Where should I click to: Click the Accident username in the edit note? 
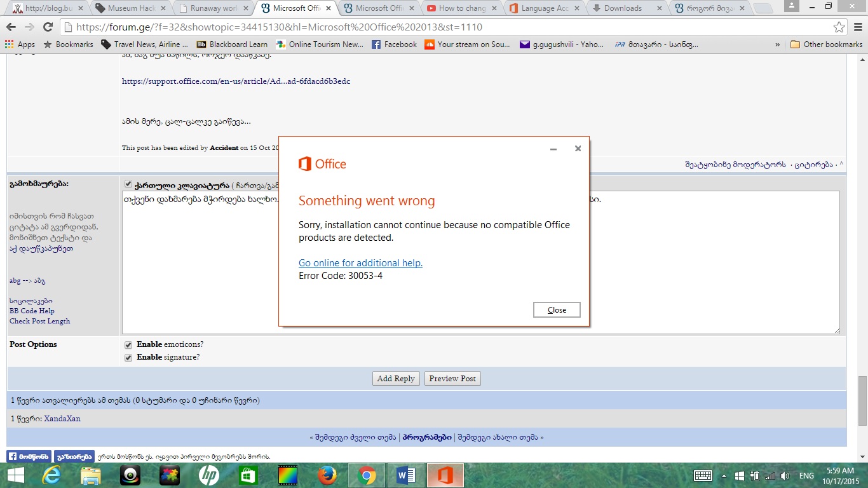click(224, 148)
